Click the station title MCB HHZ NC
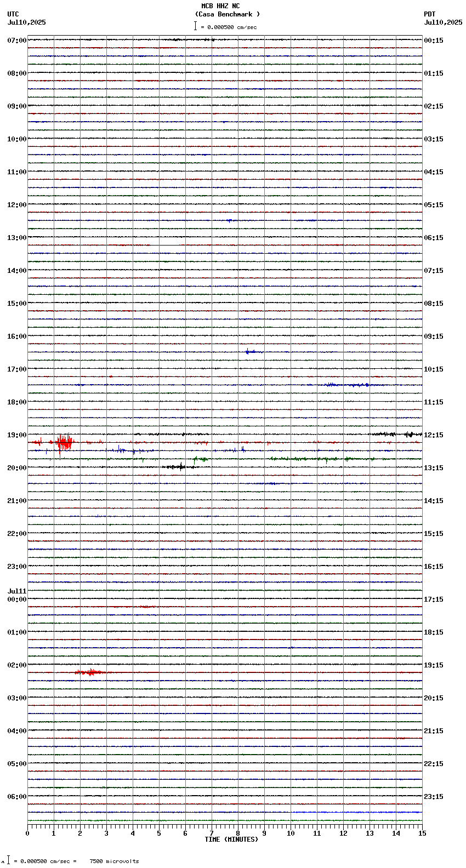 pos(220,6)
